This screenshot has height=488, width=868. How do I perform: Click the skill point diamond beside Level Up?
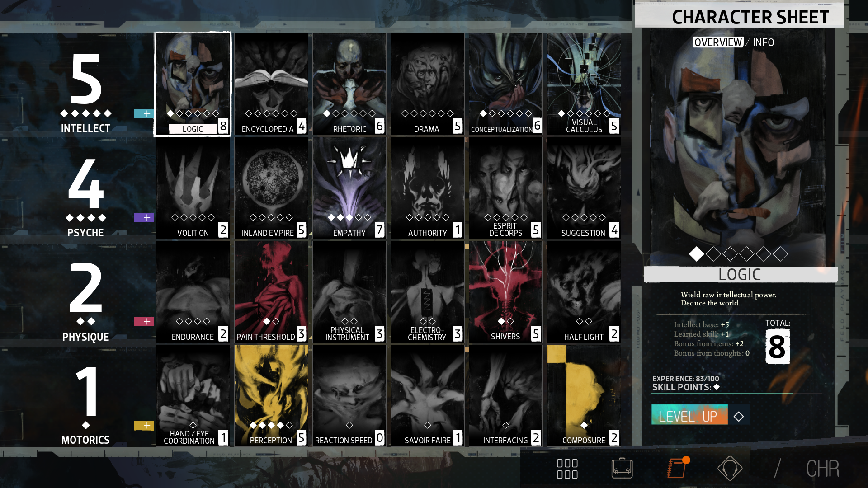[739, 416]
